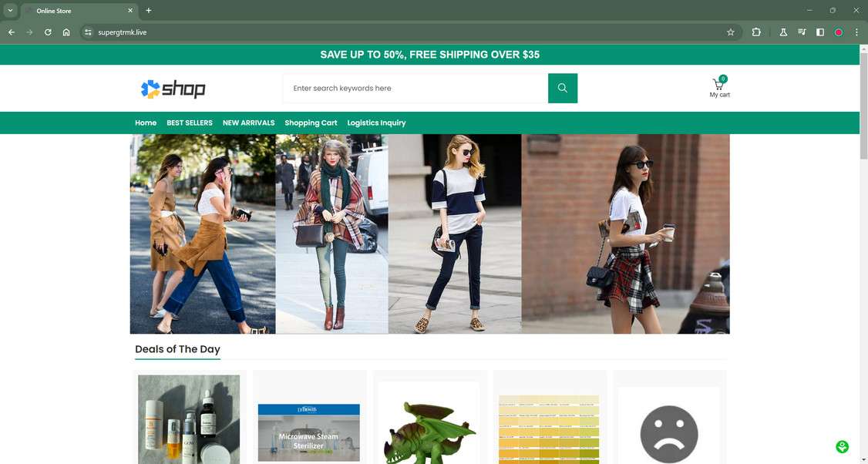
Task: Open media control playlist icon
Action: coord(802,32)
